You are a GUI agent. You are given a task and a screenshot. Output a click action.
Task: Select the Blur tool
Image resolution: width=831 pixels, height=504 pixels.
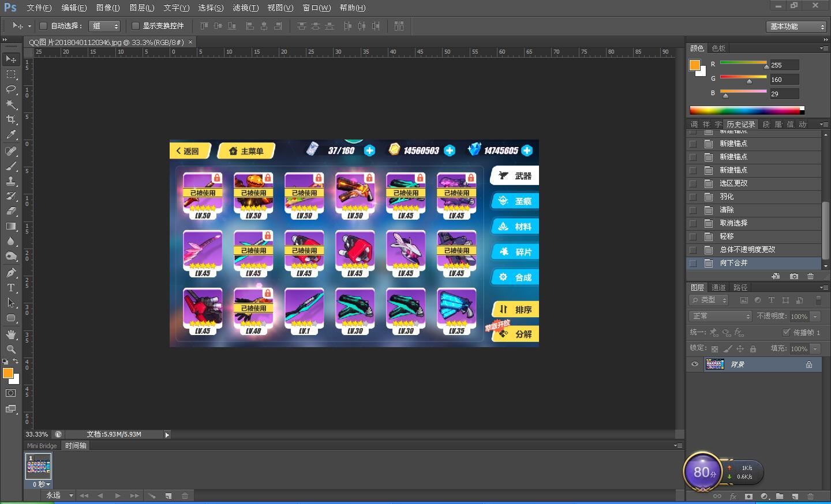(x=11, y=241)
